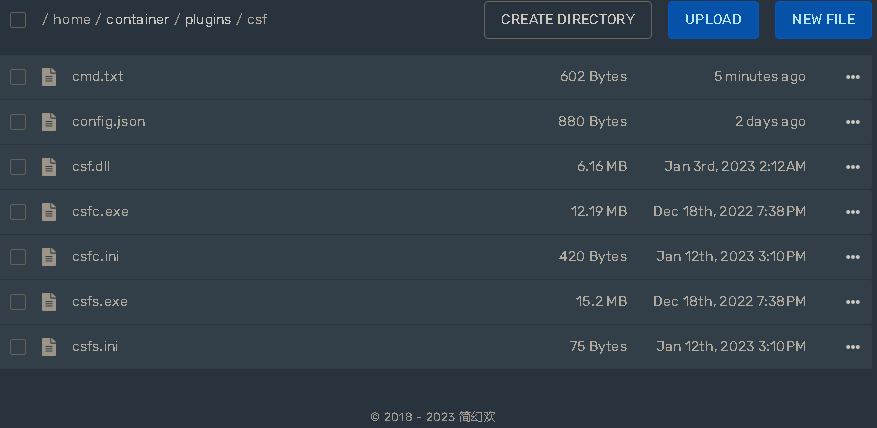877x428 pixels.
Task: Click the file icon beside csfs.ini
Action: pyautogui.click(x=49, y=346)
